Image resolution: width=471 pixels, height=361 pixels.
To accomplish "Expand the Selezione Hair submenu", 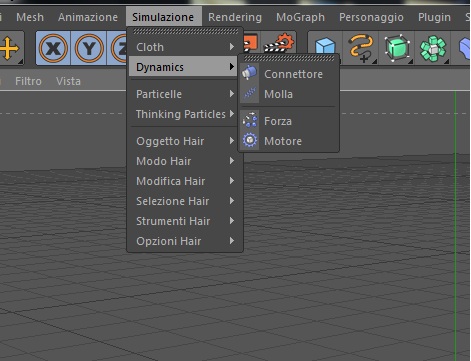I will pyautogui.click(x=185, y=201).
